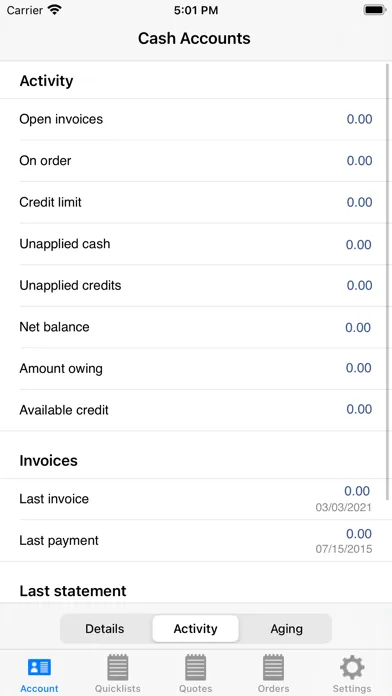Open the Last payment entry
The image size is (392, 696).
coord(196,541)
